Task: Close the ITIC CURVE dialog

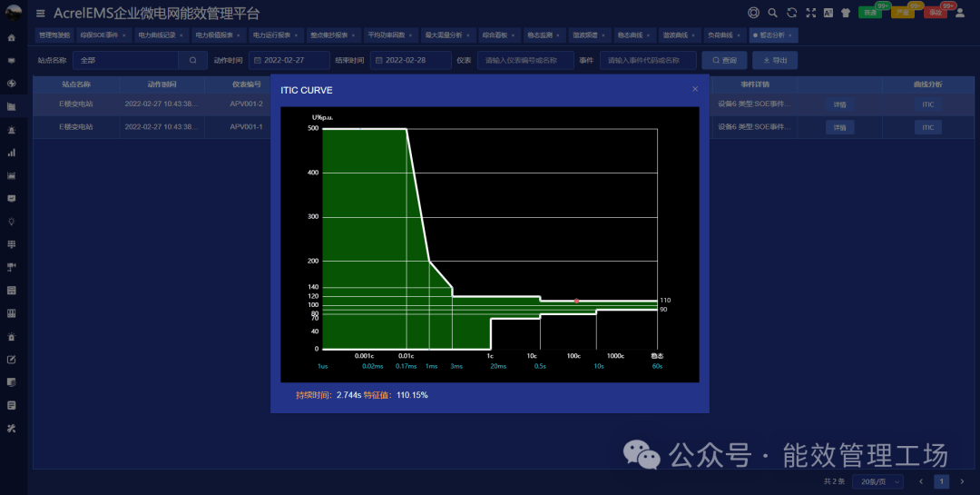Action: pos(695,89)
